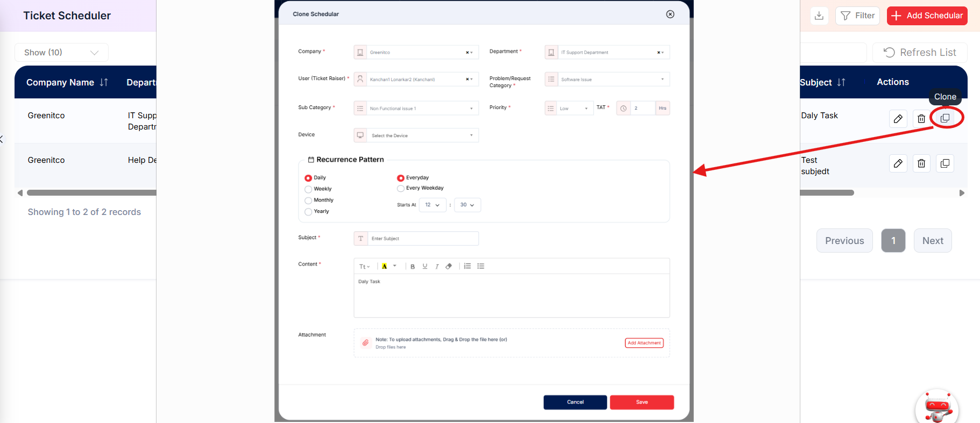Open the Starts At hour dropdown
Image resolution: width=980 pixels, height=423 pixels.
coord(432,205)
